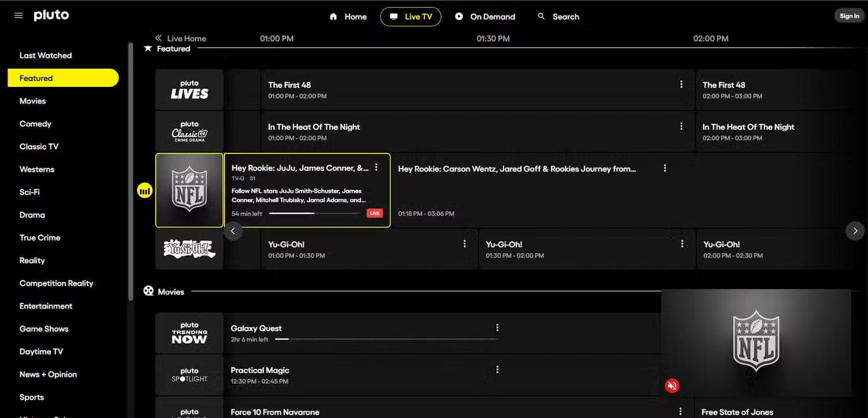Viewport: 868px width, 418px height.
Task: Go to Home tab
Action: (348, 17)
